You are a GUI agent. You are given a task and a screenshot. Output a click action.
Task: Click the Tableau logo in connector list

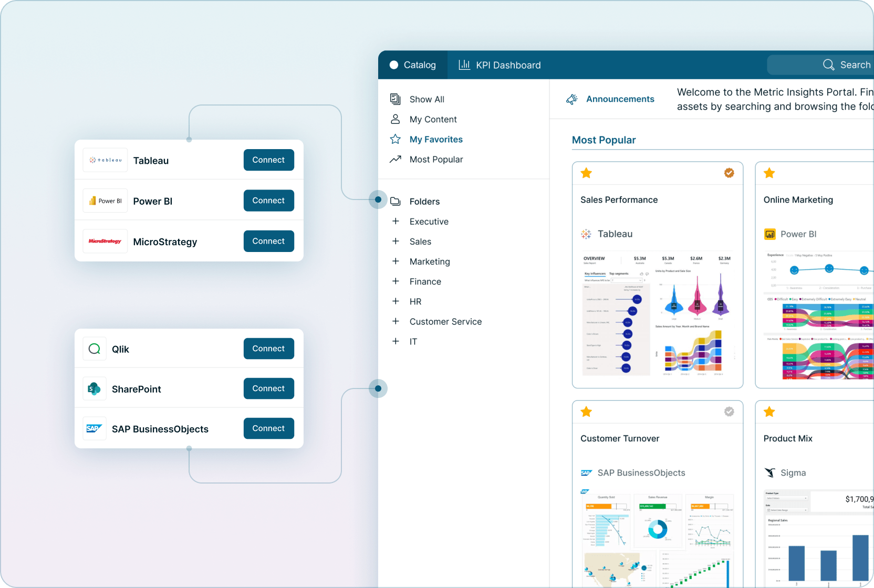tap(105, 160)
